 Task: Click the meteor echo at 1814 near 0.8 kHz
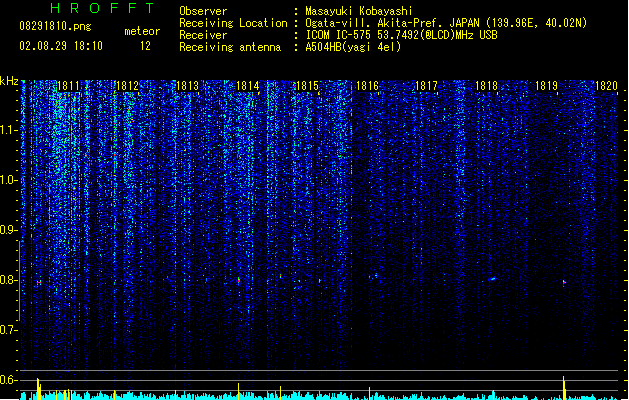point(239,280)
